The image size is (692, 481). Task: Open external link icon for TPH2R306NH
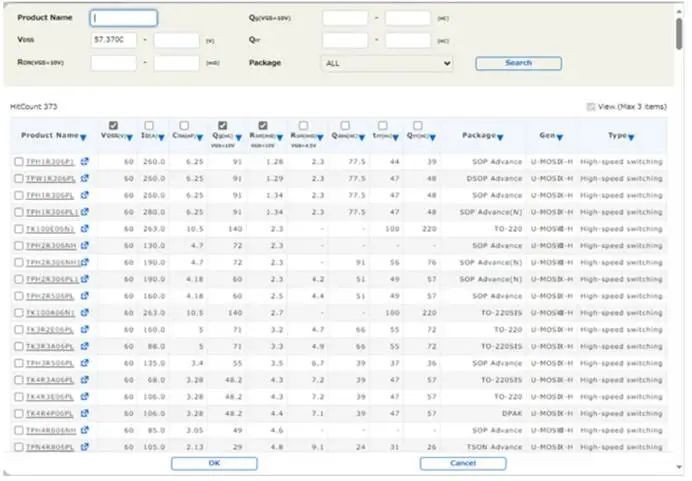point(85,245)
